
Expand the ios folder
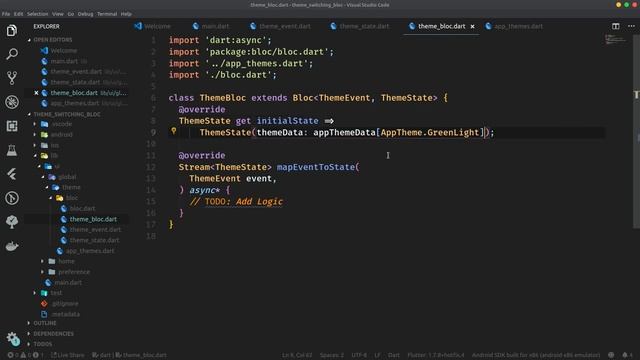(55, 145)
